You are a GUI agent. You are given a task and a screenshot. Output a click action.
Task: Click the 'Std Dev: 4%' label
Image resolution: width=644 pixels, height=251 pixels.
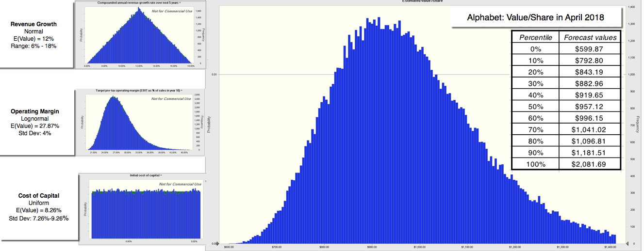34,133
